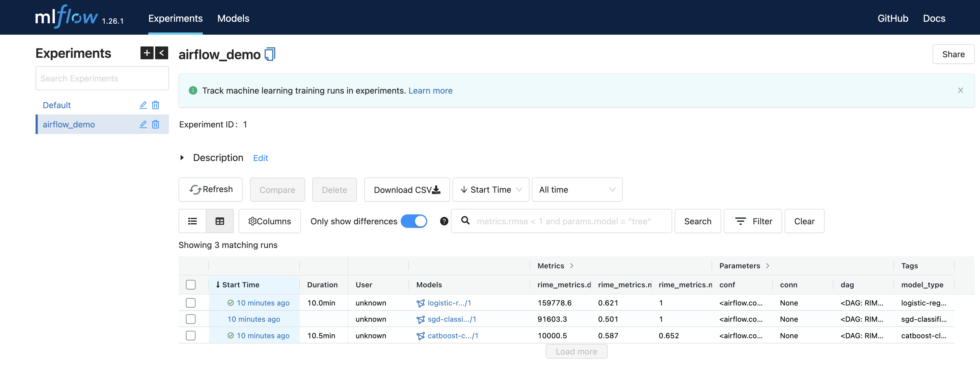
Task: Click the All time dropdown filter
Action: [576, 189]
